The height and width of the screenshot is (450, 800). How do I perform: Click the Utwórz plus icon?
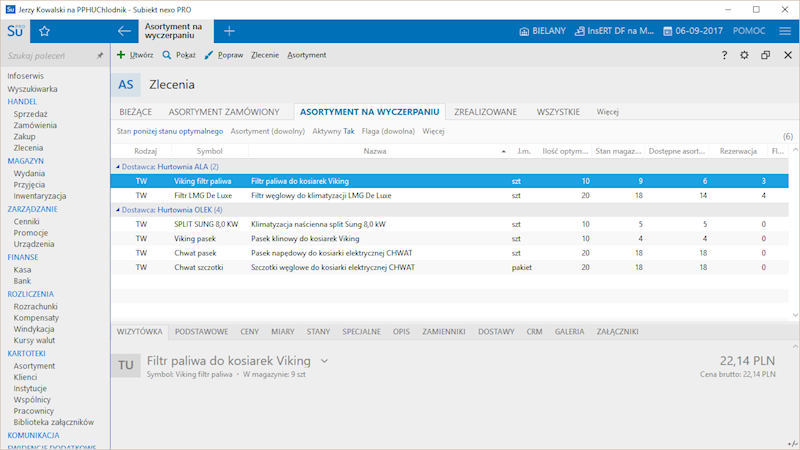[x=121, y=55]
